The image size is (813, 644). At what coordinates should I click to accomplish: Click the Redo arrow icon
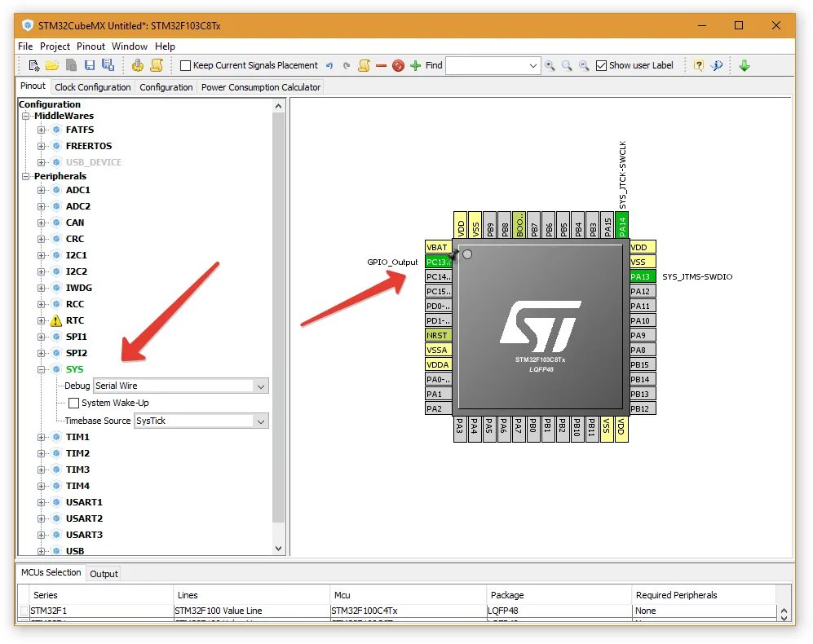[347, 66]
